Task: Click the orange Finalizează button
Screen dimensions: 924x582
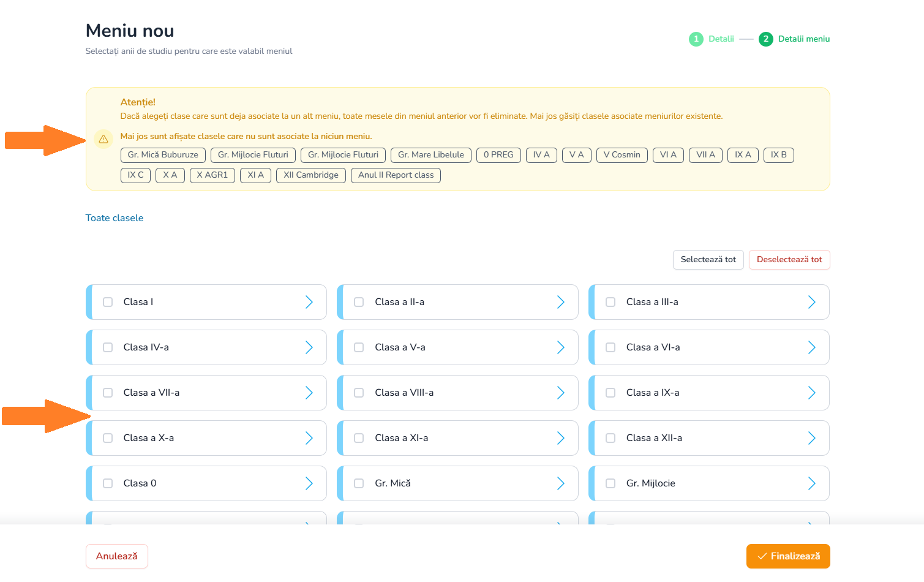Action: [x=787, y=556]
